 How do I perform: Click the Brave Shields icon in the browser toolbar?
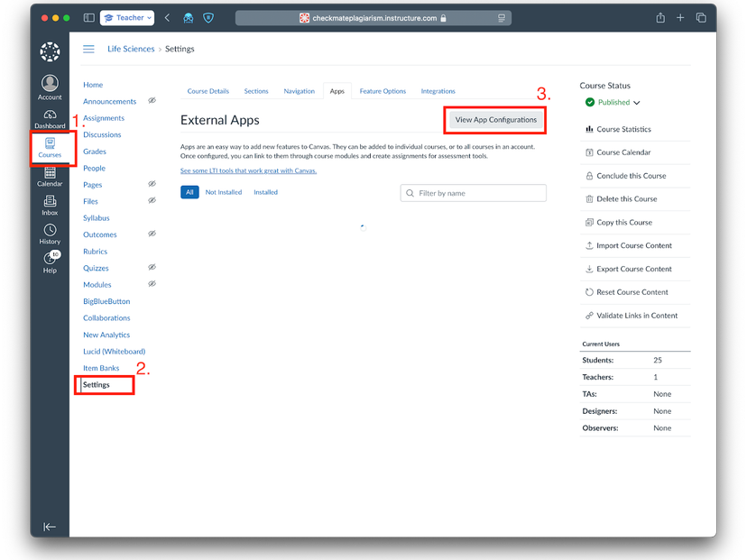(208, 16)
